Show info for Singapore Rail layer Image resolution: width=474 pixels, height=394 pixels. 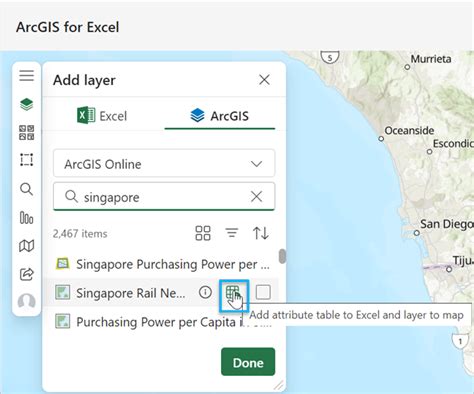pyautogui.click(x=205, y=292)
